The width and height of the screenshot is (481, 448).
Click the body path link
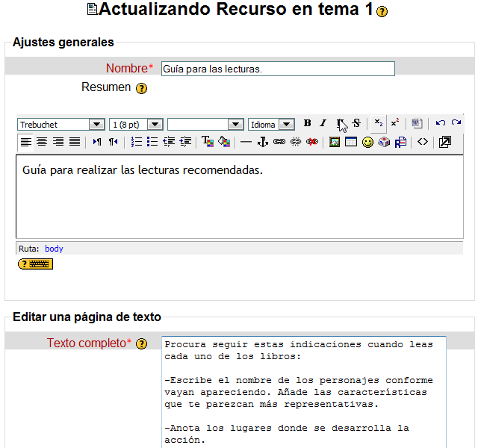point(54,249)
